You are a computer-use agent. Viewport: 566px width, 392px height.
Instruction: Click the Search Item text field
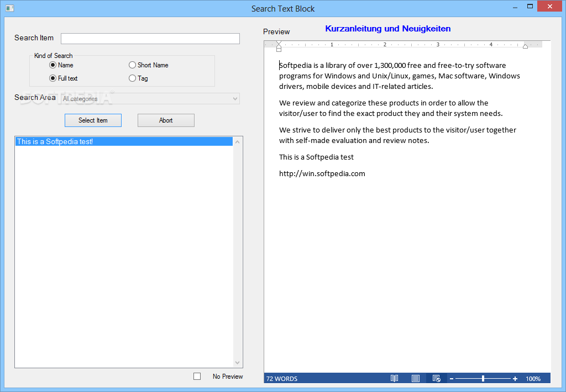tap(150, 39)
